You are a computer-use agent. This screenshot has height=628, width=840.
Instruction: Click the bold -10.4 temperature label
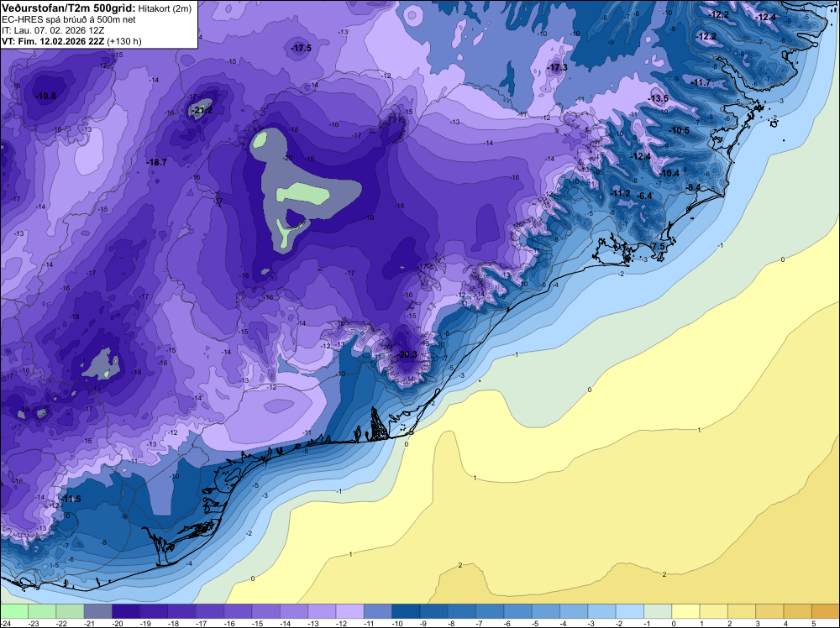pos(669,173)
